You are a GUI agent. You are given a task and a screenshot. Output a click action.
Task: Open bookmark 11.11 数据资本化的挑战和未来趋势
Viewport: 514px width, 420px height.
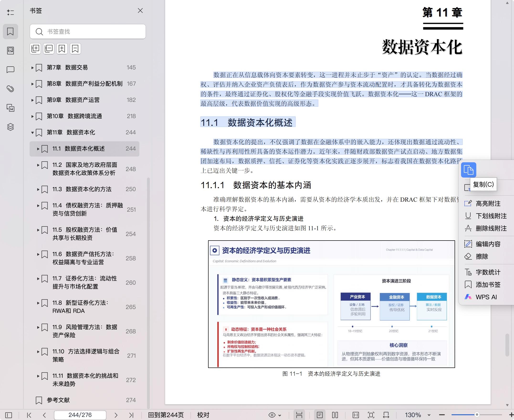85,380
